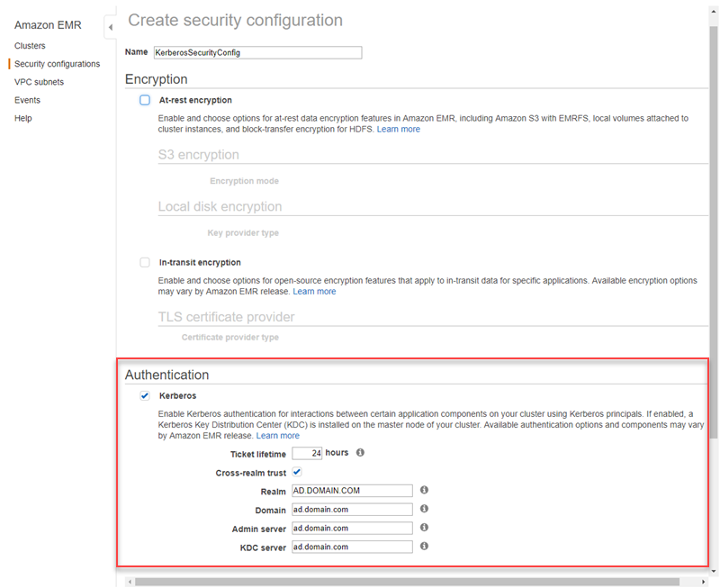Click the info icon next to Ticket lifetime
720x588 pixels.
tap(360, 453)
